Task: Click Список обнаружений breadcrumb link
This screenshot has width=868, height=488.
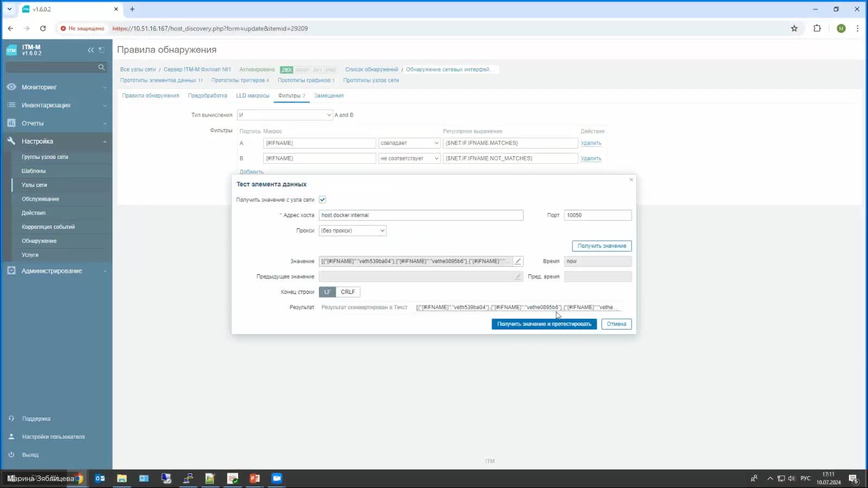Action: click(372, 69)
